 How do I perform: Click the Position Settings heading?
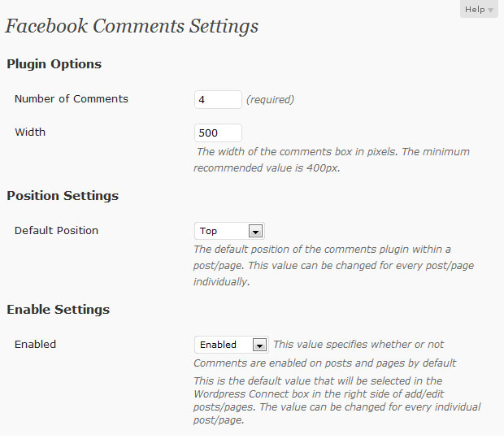[x=63, y=196]
